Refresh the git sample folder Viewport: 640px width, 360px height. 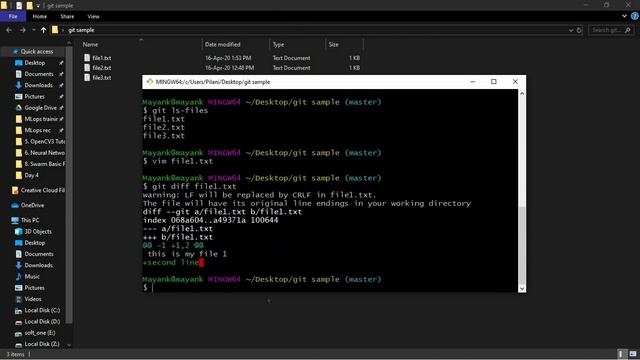[x=579, y=30]
